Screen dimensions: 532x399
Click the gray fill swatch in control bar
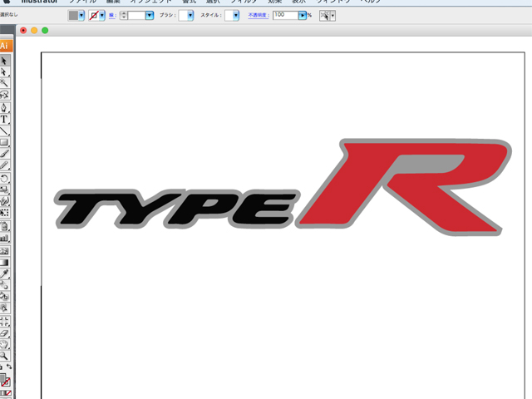(73, 16)
